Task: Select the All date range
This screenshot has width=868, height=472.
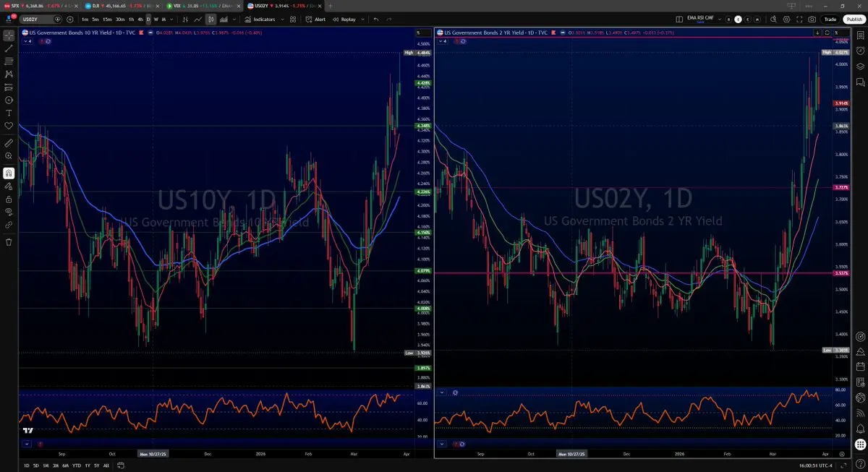Action: pyautogui.click(x=106, y=465)
